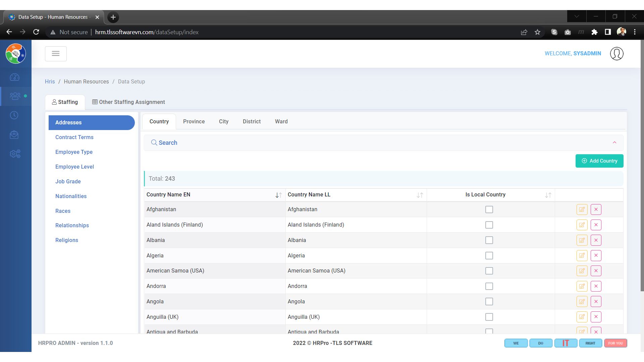
Task: Open Nationalities in the left list
Action: click(x=71, y=196)
